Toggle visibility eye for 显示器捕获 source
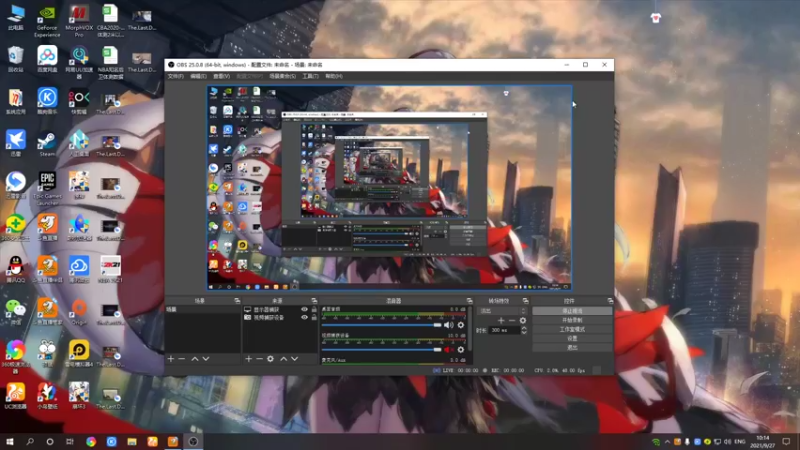 click(x=305, y=310)
